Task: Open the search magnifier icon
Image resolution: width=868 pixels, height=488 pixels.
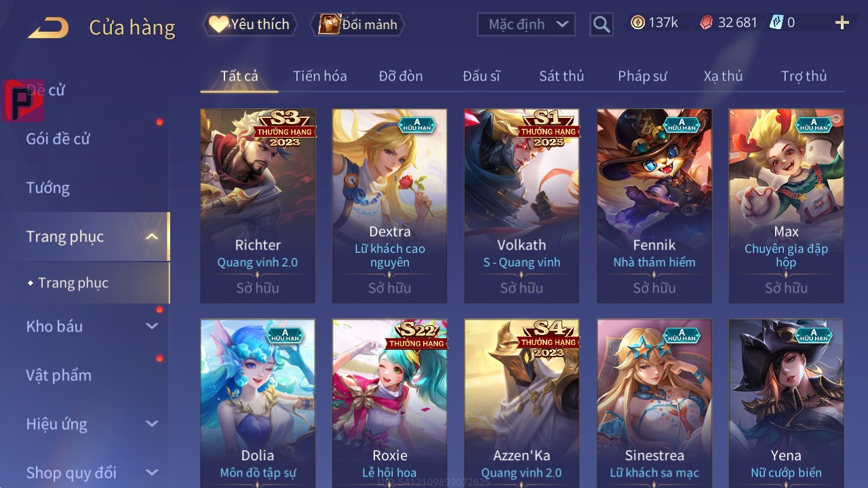Action: click(x=601, y=24)
